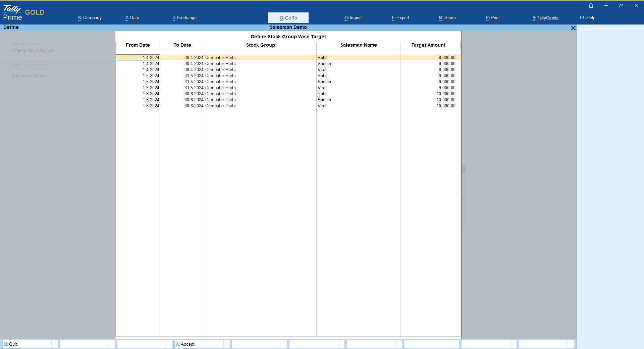644x349 pixels.
Task: Open the Exchange menu
Action: point(184,18)
